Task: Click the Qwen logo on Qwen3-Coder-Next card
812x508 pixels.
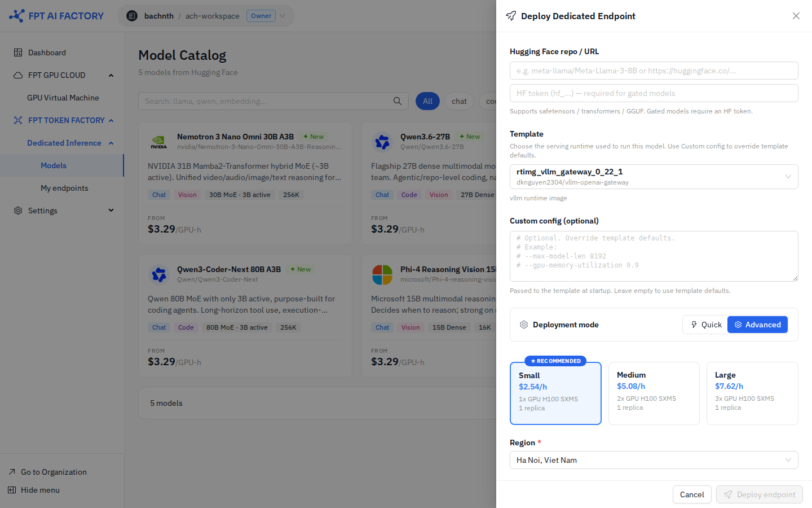Action: [x=159, y=275]
